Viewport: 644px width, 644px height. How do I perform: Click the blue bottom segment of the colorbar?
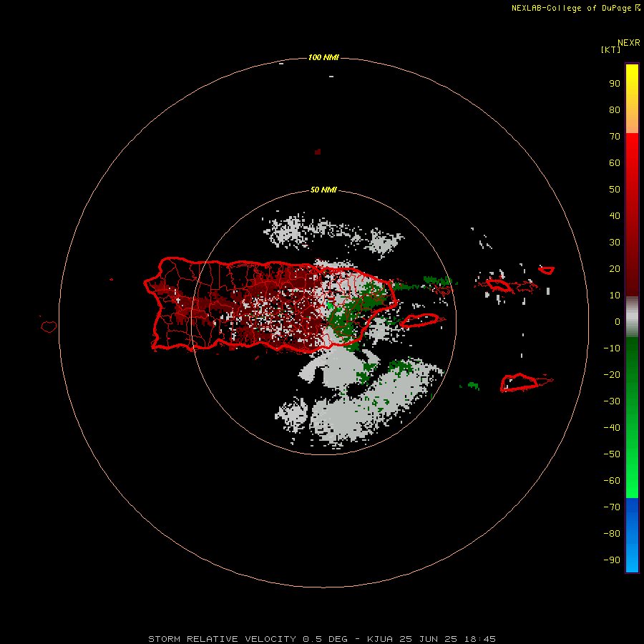632,535
